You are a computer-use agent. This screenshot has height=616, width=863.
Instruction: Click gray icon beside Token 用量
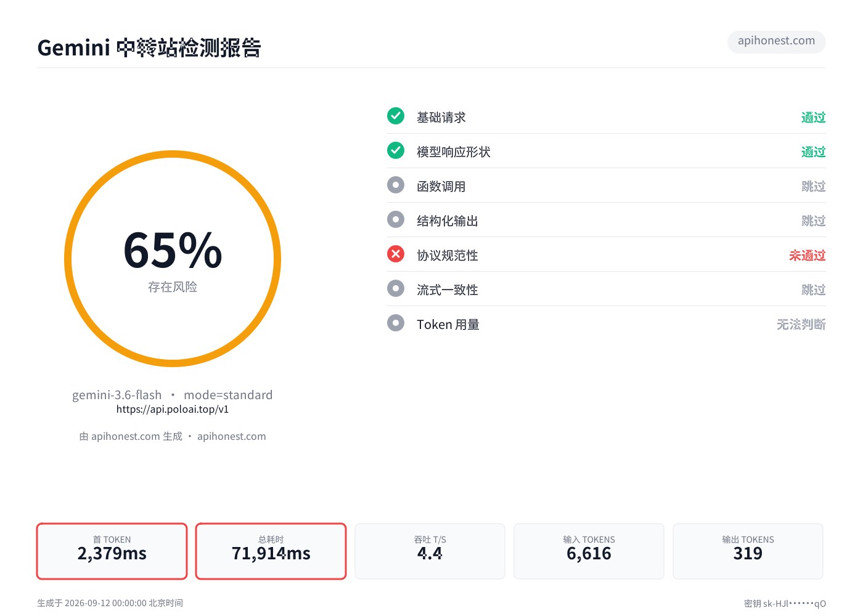pyautogui.click(x=396, y=323)
